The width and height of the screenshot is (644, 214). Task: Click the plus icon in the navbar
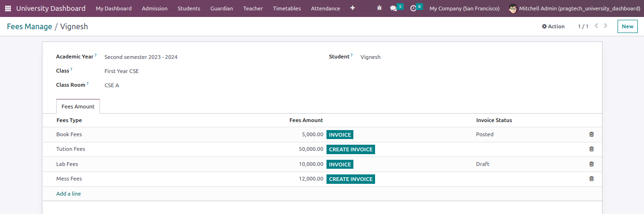(352, 8)
